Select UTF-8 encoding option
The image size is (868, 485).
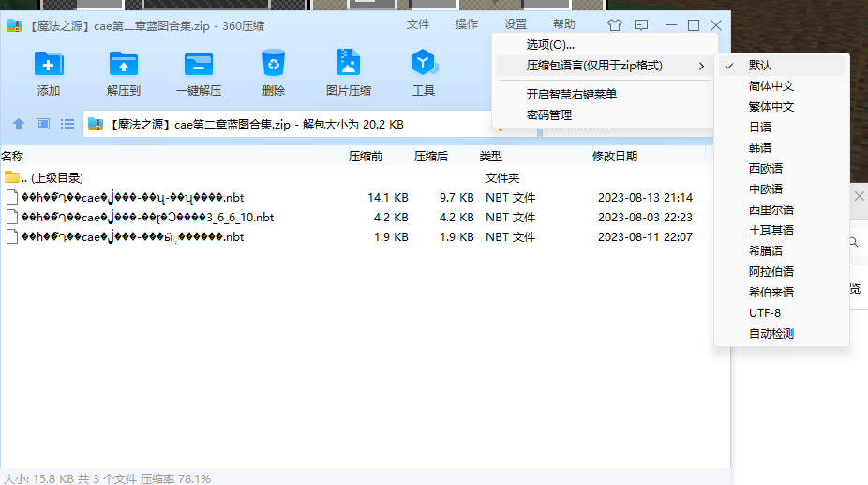764,313
